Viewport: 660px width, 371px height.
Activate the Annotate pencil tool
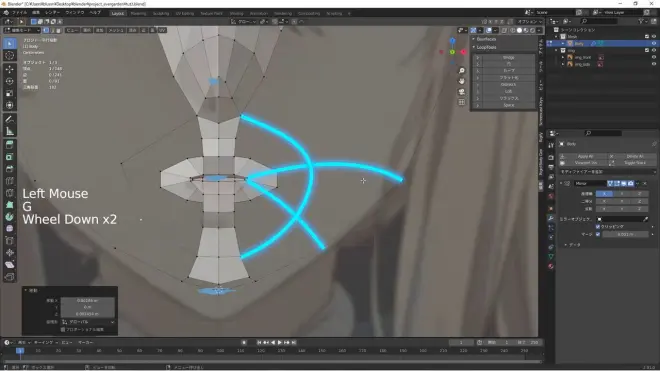click(x=10, y=119)
